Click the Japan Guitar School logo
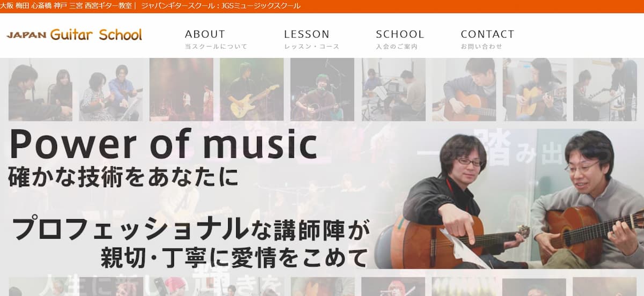Screen dimensions: 644x296 point(74,35)
